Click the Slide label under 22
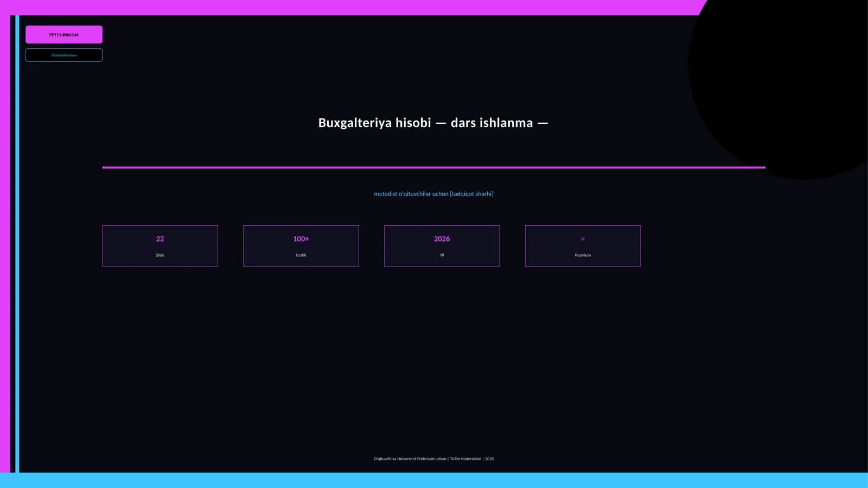This screenshot has height=488, width=868. coord(160,255)
